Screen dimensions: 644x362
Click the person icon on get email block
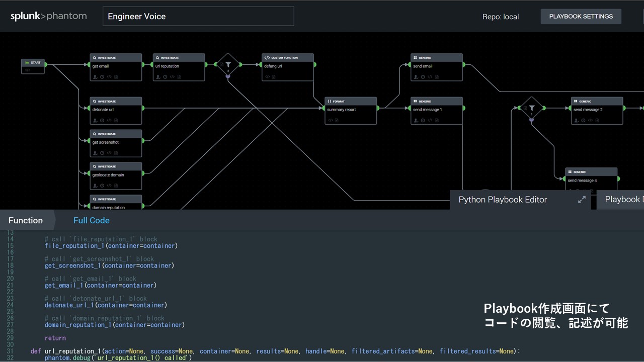click(x=95, y=77)
